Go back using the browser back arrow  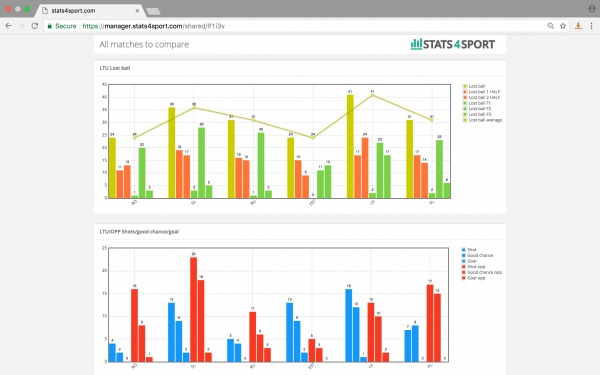pos(8,26)
